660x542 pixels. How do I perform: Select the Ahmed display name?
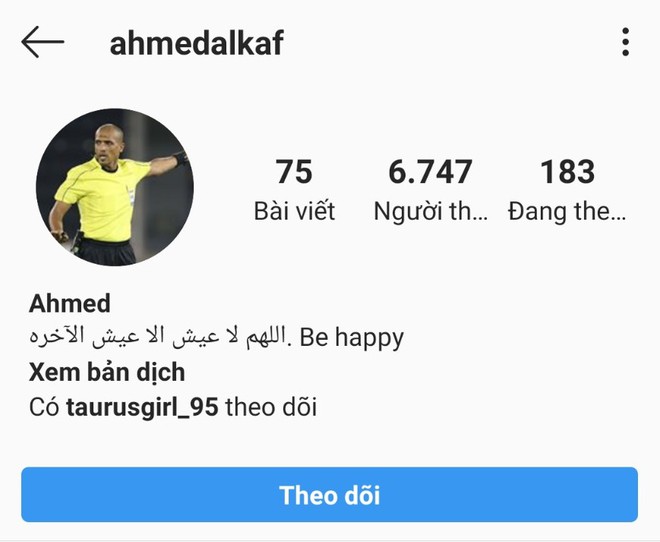tap(70, 303)
